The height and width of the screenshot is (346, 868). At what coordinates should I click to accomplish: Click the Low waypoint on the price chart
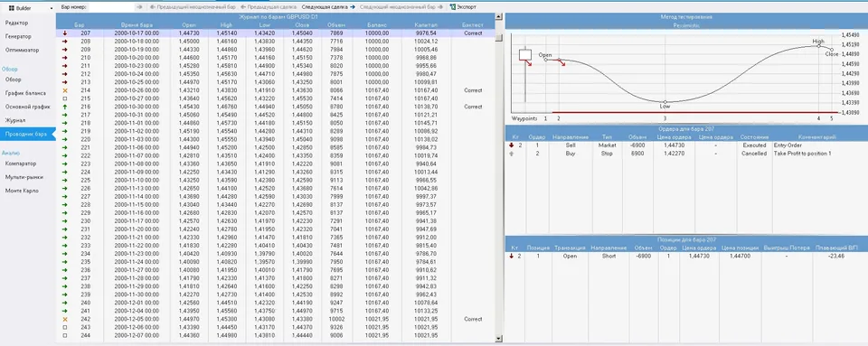(x=665, y=102)
